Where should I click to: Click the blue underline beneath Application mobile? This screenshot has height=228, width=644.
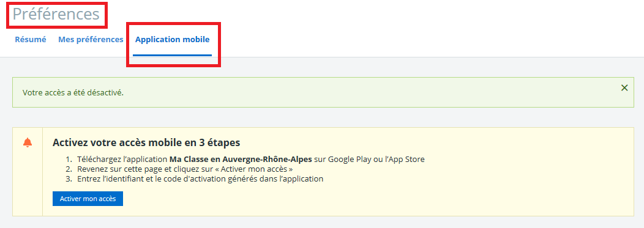point(173,56)
